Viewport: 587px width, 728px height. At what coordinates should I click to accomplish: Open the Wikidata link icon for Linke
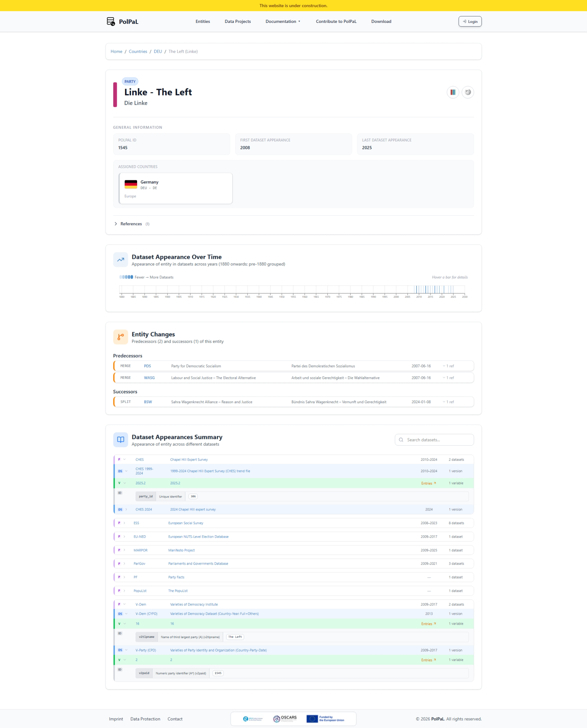[x=453, y=92]
